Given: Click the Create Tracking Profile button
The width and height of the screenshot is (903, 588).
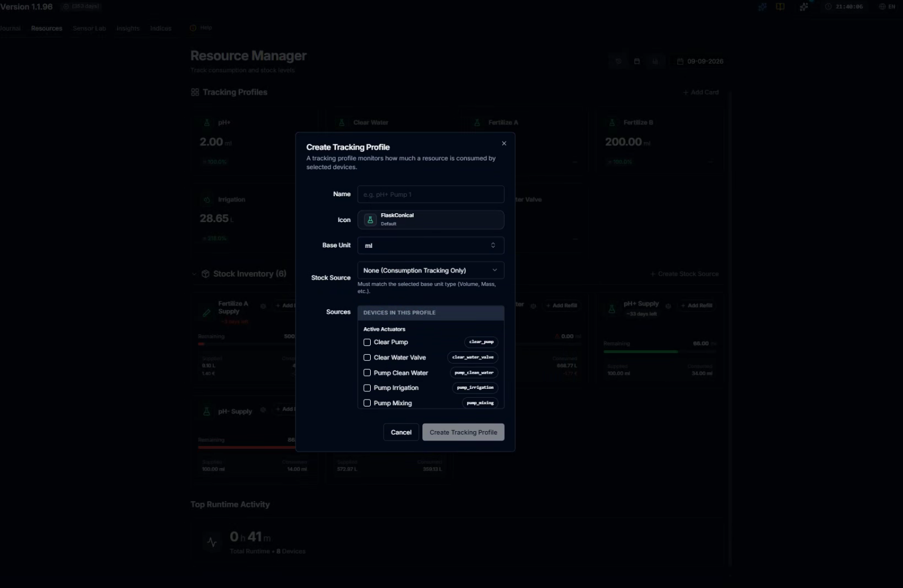Looking at the screenshot, I should pyautogui.click(x=464, y=432).
